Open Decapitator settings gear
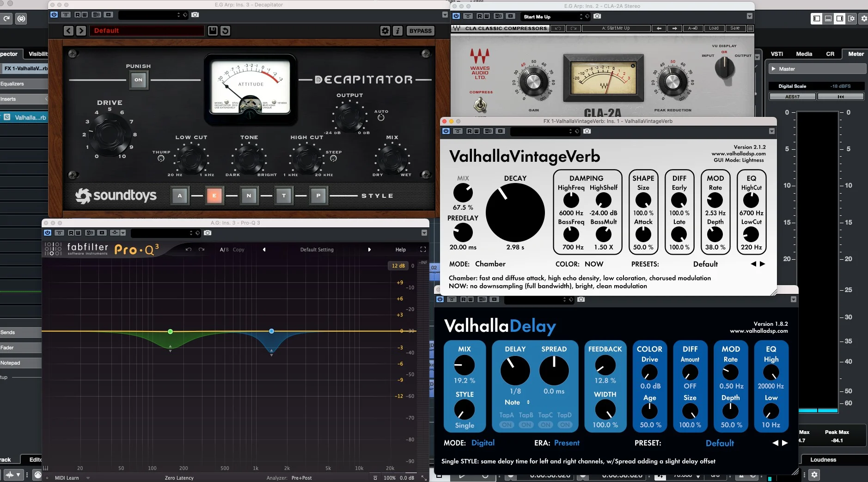The image size is (868, 482). click(385, 31)
